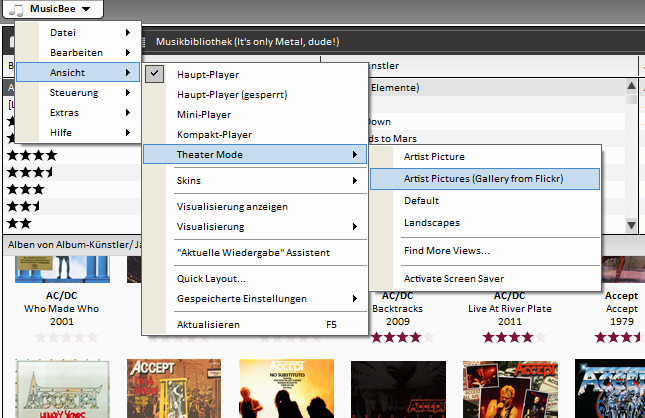The height and width of the screenshot is (418, 645).
Task: Open the Steuerung submenu
Action: click(x=78, y=93)
